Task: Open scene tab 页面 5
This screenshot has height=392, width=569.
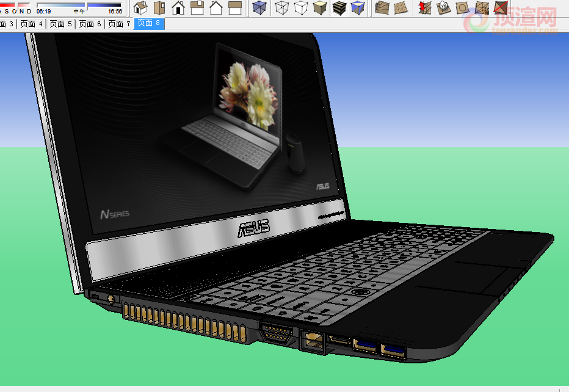Action: click(x=60, y=24)
